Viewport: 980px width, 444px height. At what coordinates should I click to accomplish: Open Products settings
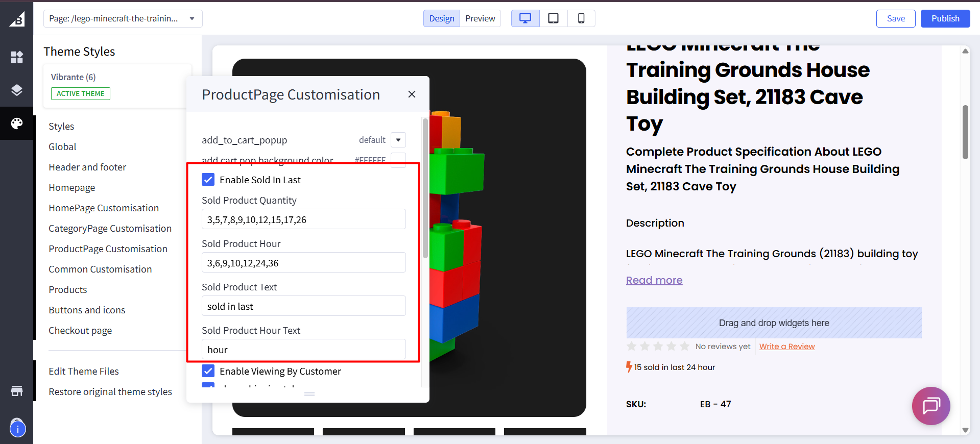point(68,289)
